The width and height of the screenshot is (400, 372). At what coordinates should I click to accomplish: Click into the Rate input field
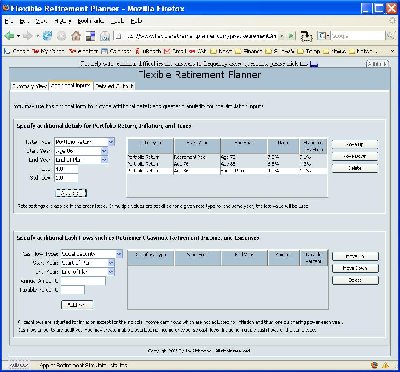[x=66, y=169]
